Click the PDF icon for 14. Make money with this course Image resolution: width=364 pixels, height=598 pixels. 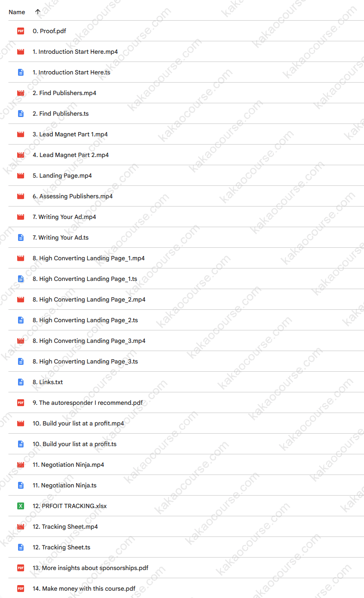pyautogui.click(x=21, y=589)
